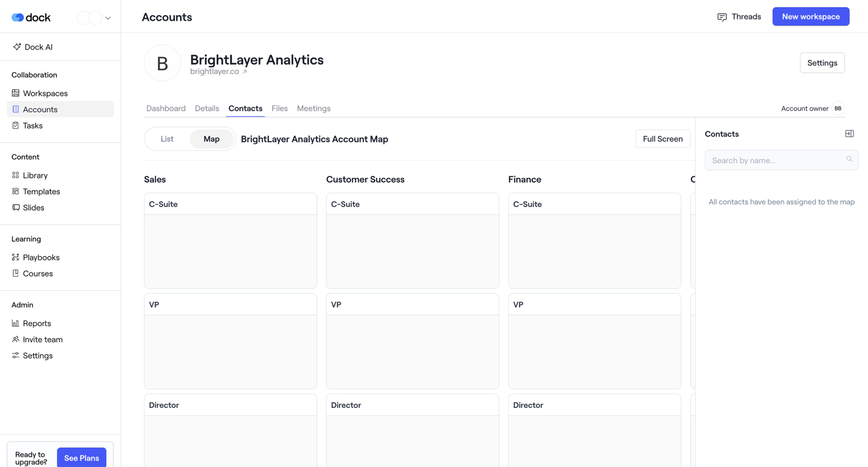The width and height of the screenshot is (868, 467).
Task: Click the BrightLayer Analytics Account Map title
Action: pos(315,139)
